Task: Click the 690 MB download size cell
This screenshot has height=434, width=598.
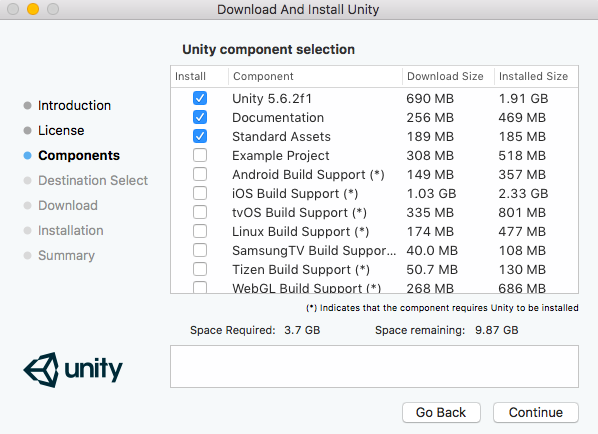Action: (430, 98)
